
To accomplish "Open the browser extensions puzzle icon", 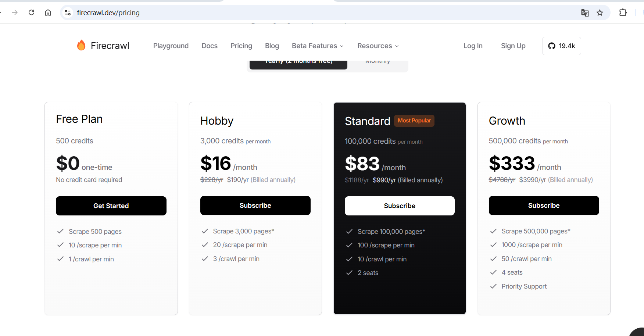I will pos(623,12).
